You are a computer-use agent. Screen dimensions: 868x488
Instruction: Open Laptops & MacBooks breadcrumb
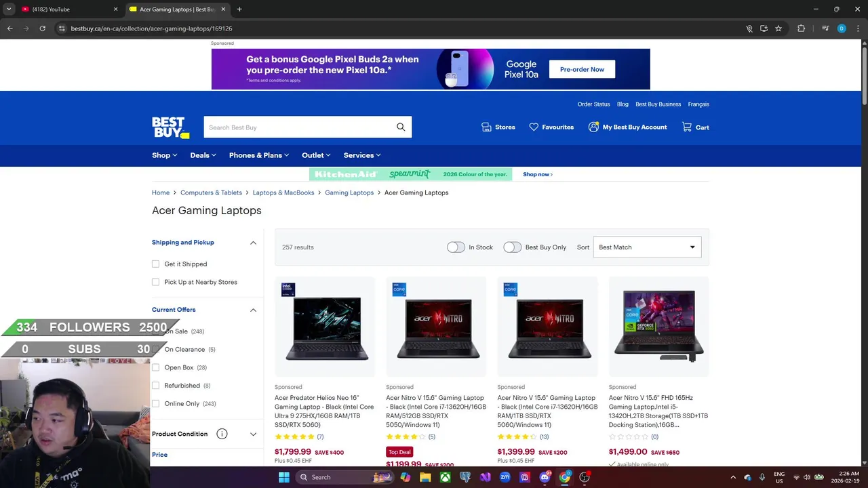tap(283, 192)
